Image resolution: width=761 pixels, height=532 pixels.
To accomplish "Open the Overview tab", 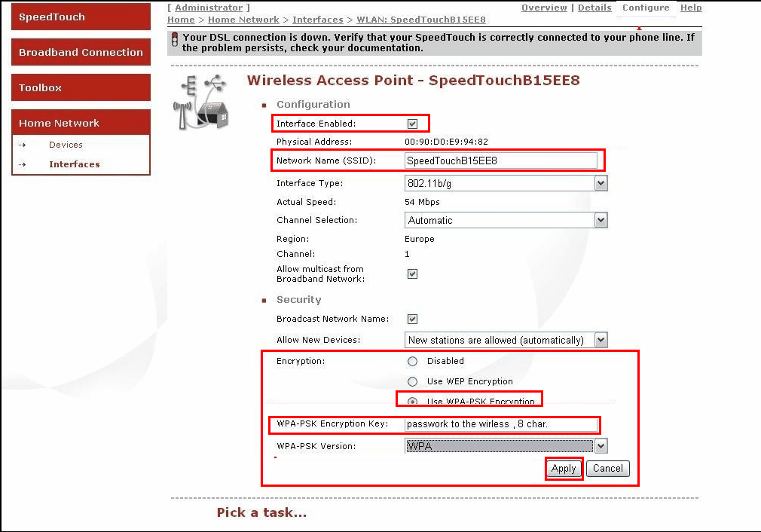I will pos(545,8).
